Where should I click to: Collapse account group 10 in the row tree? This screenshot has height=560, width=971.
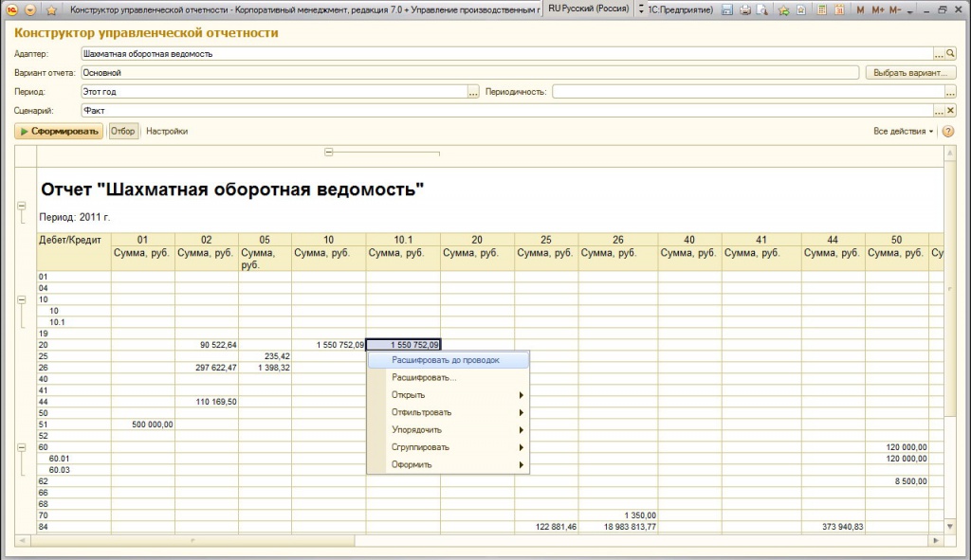pos(21,298)
